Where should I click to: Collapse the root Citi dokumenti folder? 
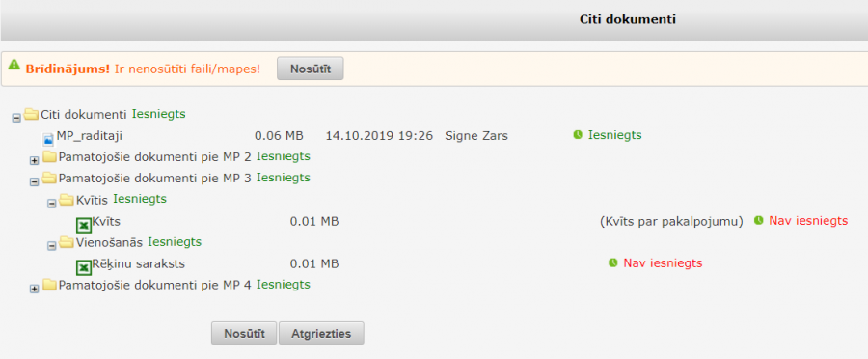(16, 118)
